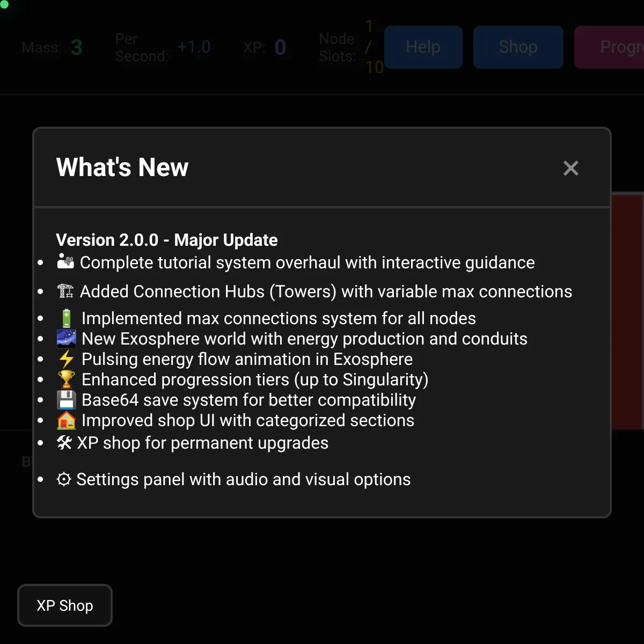This screenshot has width=644, height=644.
Task: Click the floppy disk save icon
Action: click(x=67, y=400)
